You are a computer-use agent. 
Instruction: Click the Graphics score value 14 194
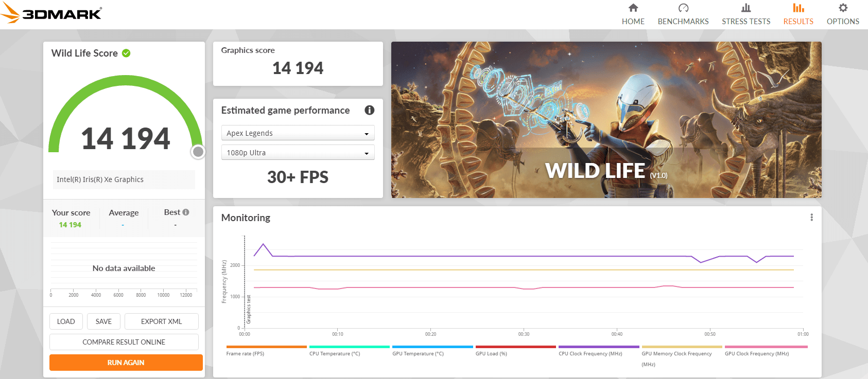click(x=298, y=68)
